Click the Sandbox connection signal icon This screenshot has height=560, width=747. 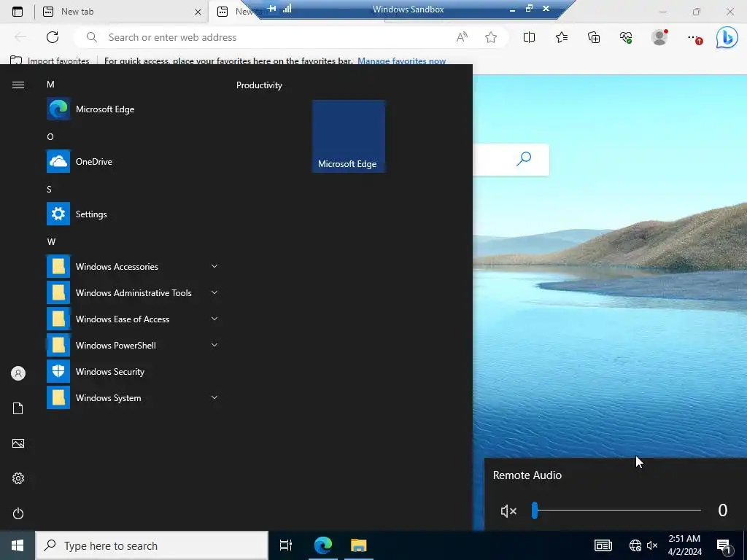[287, 8]
